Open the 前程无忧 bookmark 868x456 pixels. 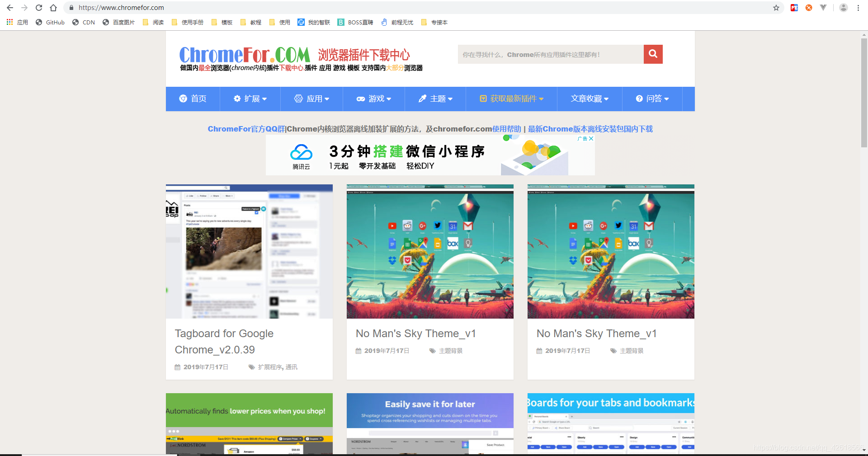coord(397,22)
